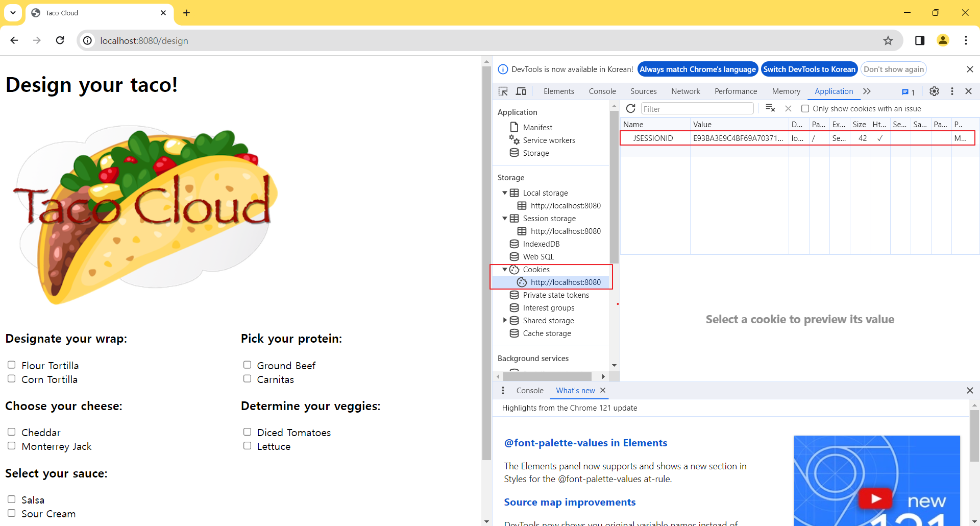Click Switch DevTools to Korean
Screen dimensions: 980x526
809,69
